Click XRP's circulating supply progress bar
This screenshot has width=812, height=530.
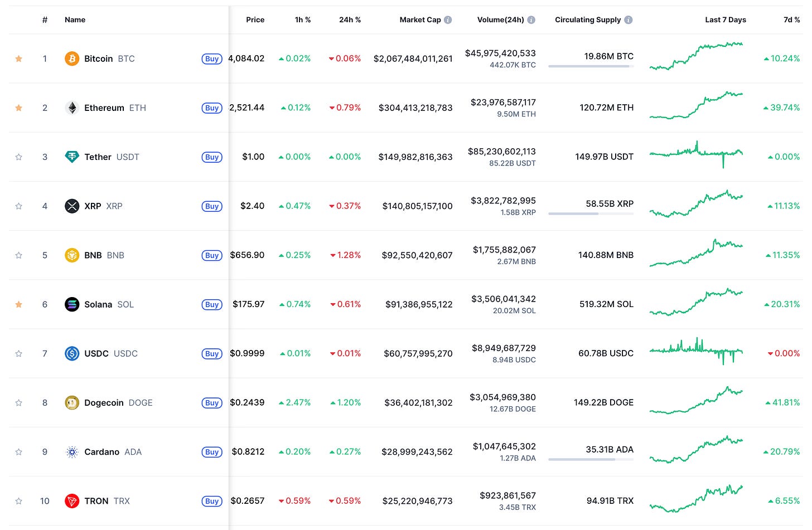591,213
